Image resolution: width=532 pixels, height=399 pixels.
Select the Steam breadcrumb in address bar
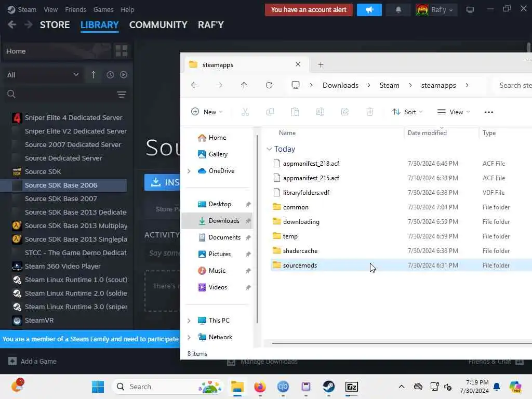coord(390,86)
